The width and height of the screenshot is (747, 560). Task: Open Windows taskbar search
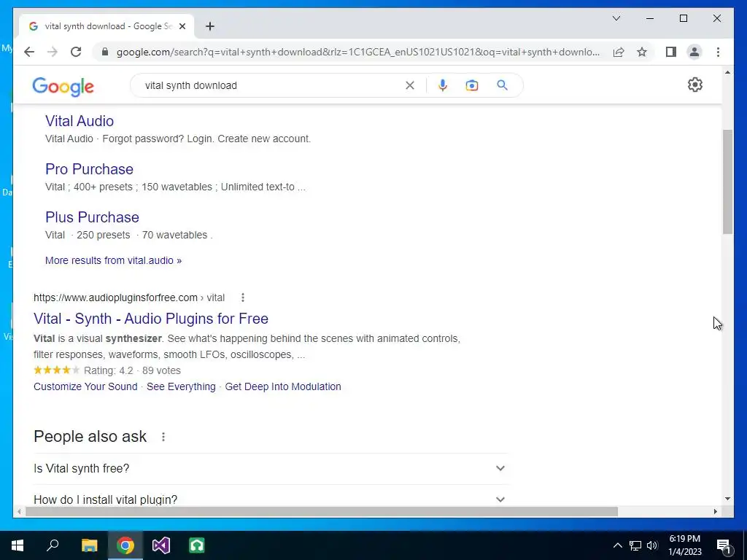point(53,545)
